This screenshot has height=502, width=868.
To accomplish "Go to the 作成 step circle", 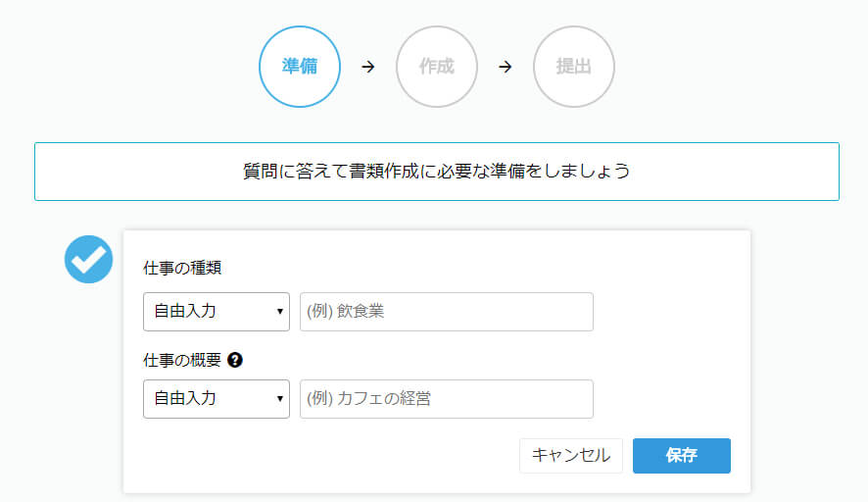I will click(x=437, y=67).
